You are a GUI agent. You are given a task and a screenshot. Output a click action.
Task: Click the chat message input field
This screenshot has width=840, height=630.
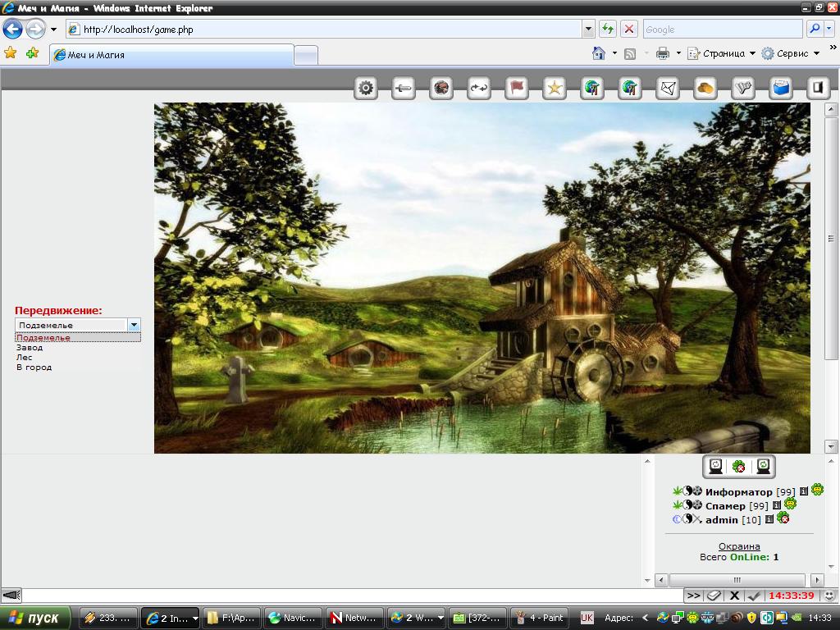[351, 596]
